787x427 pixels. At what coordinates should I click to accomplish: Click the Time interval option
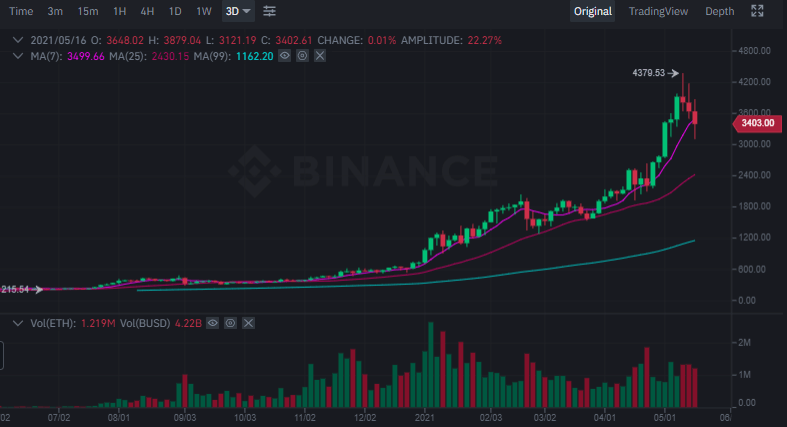(21, 11)
